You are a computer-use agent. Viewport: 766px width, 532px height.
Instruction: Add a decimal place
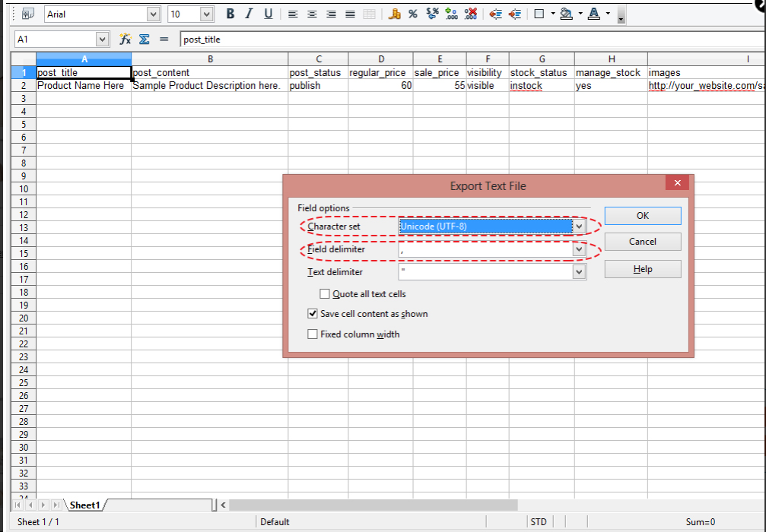451,14
